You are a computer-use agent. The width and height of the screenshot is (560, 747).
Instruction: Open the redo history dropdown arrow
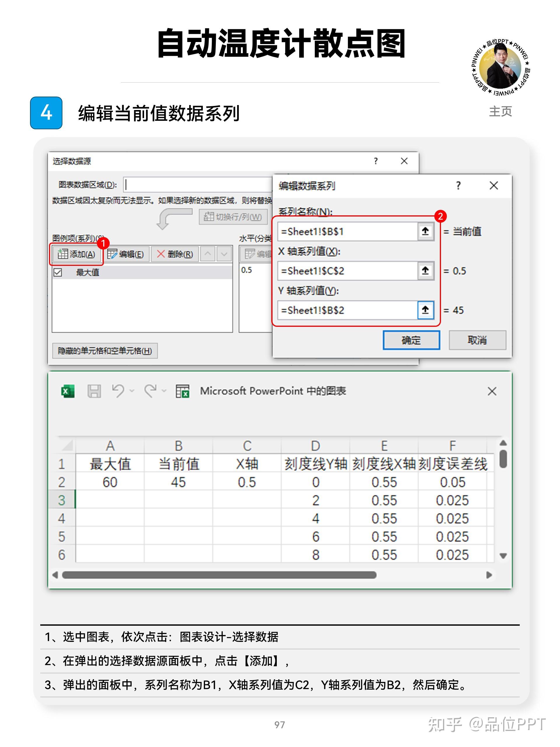pos(164,391)
